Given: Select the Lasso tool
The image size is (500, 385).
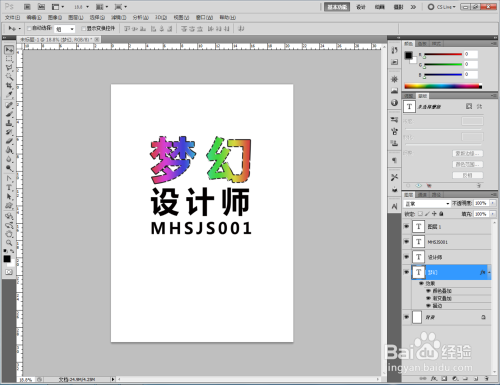Looking at the screenshot, I should click(9, 68).
